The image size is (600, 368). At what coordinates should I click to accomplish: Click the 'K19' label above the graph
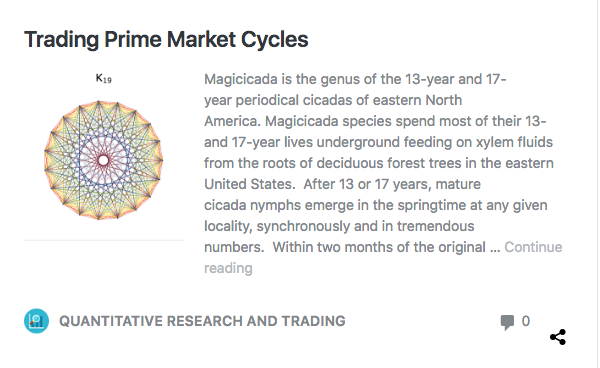[x=103, y=78]
